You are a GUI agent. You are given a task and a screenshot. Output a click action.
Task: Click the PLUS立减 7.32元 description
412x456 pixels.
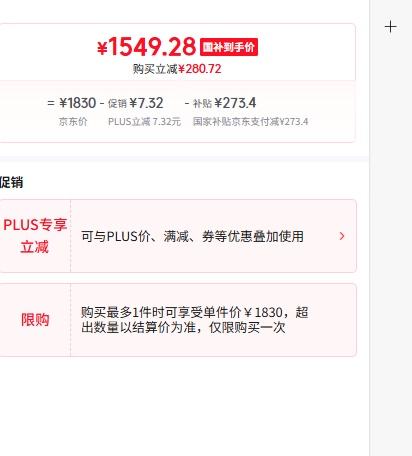(x=145, y=122)
